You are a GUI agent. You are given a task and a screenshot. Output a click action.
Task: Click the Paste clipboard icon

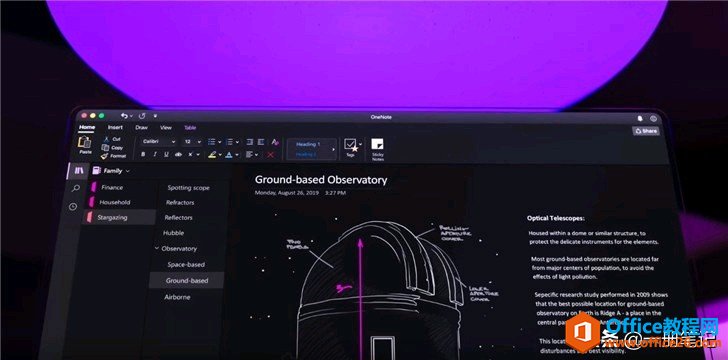point(85,143)
